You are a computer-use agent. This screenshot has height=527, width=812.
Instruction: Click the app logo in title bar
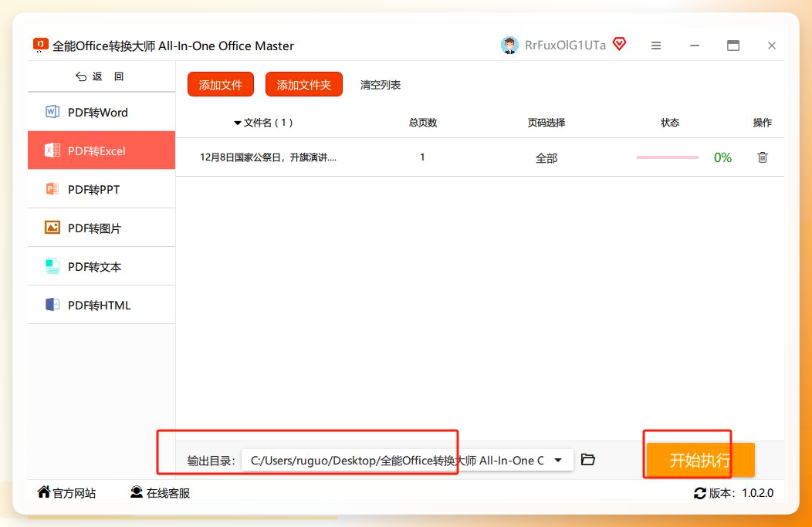(x=40, y=45)
